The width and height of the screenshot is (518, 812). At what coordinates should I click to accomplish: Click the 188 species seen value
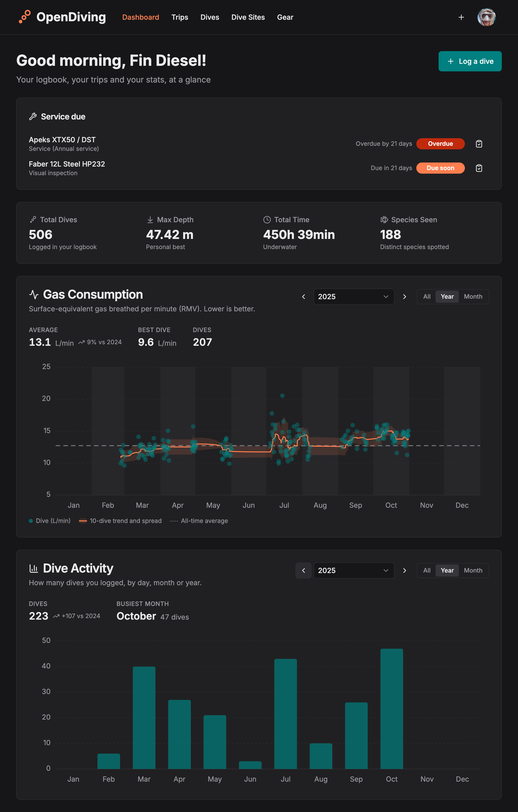tap(391, 235)
